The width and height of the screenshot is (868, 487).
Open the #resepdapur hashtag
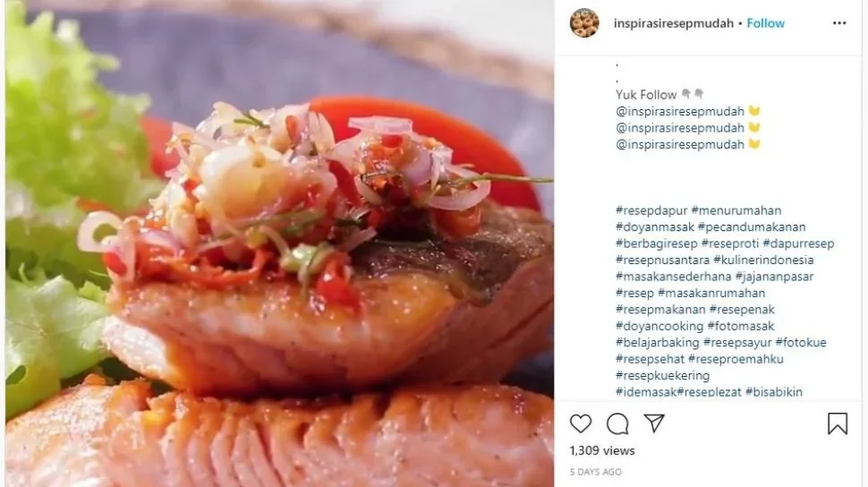(x=651, y=210)
